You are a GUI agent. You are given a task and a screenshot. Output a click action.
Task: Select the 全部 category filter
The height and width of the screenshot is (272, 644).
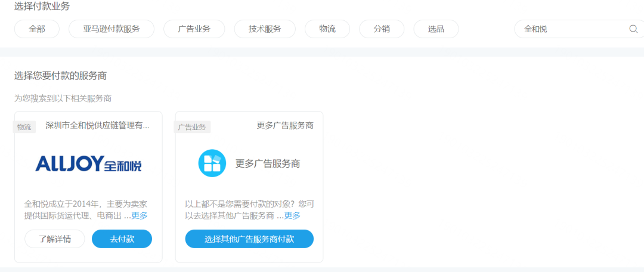(x=37, y=29)
